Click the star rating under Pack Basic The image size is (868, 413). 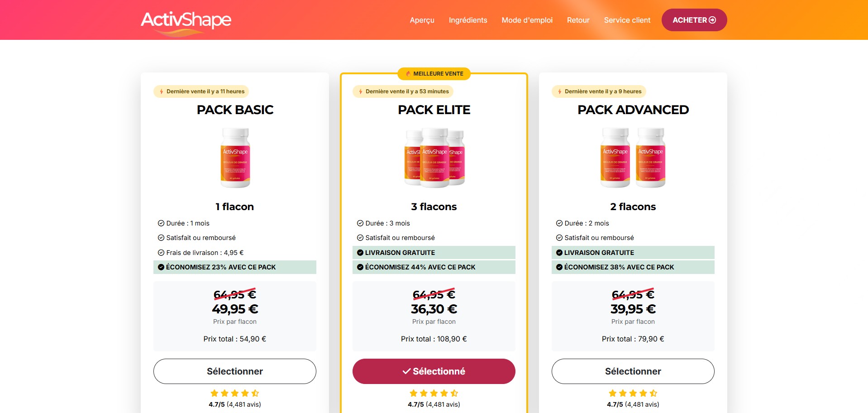234,393
